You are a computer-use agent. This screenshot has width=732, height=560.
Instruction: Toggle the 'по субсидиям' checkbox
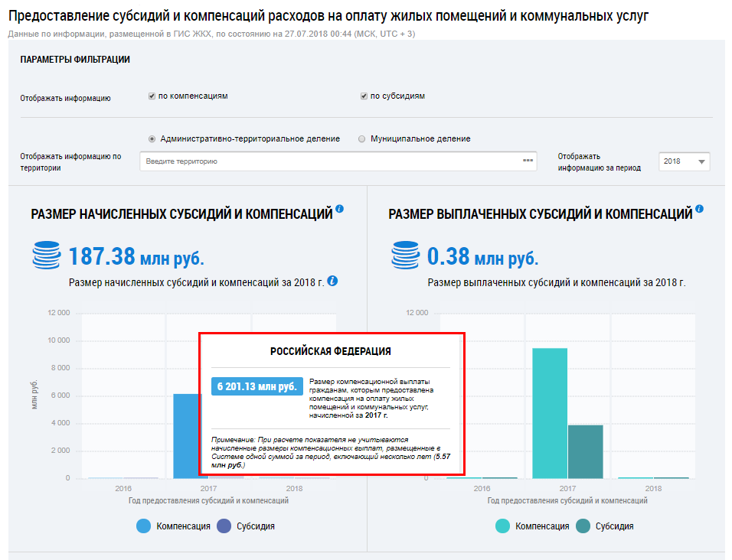364,96
